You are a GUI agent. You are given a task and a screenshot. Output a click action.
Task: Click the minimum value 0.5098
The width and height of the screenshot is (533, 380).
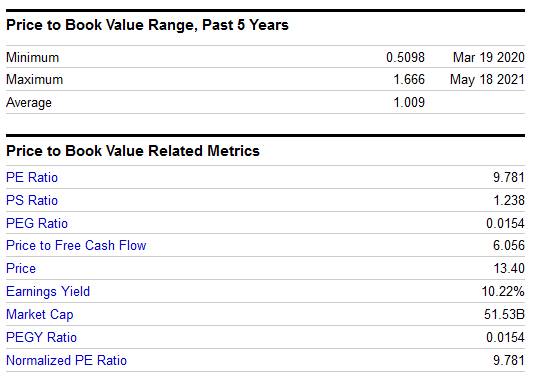pos(405,57)
